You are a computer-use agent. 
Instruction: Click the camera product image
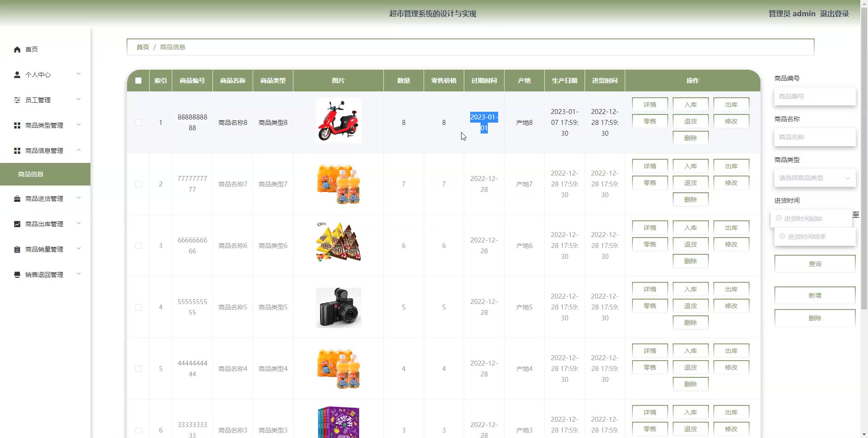coord(339,307)
